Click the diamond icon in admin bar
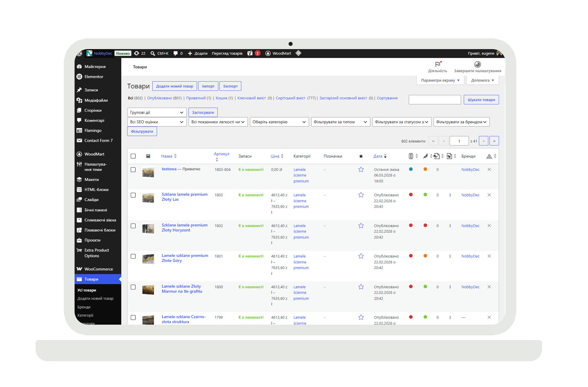The image size is (588, 387). [x=298, y=53]
